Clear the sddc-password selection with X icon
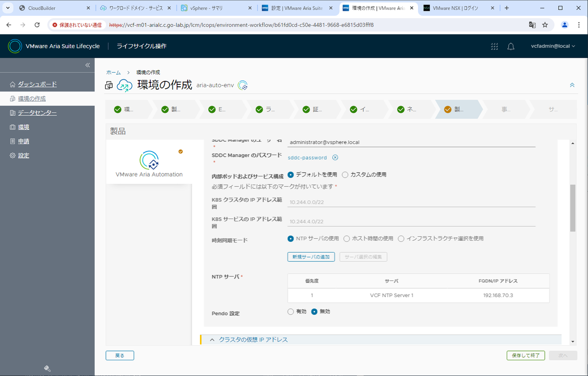The width and height of the screenshot is (588, 376). [335, 157]
